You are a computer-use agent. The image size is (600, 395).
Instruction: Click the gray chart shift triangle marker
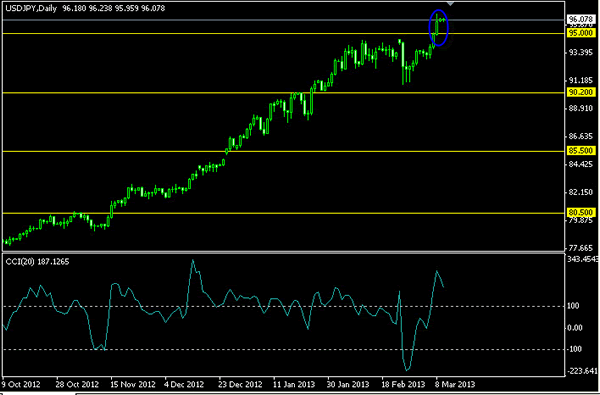click(x=450, y=3)
